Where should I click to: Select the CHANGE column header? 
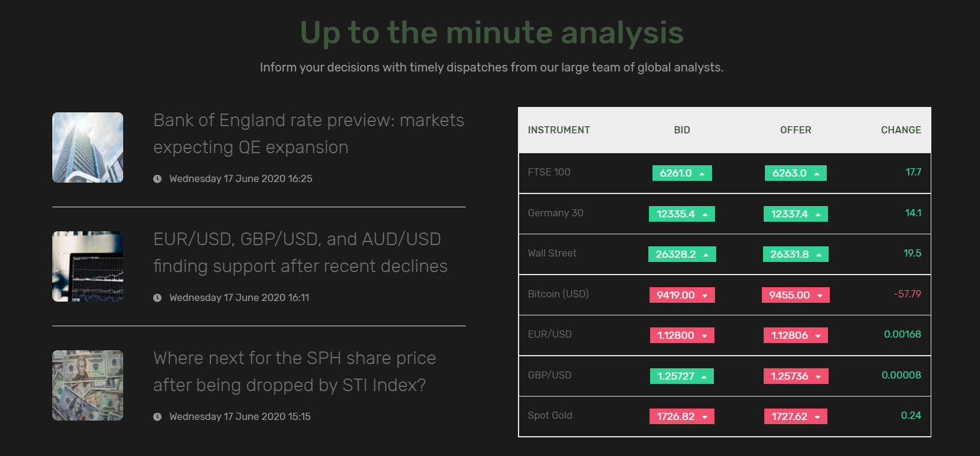pyautogui.click(x=901, y=130)
